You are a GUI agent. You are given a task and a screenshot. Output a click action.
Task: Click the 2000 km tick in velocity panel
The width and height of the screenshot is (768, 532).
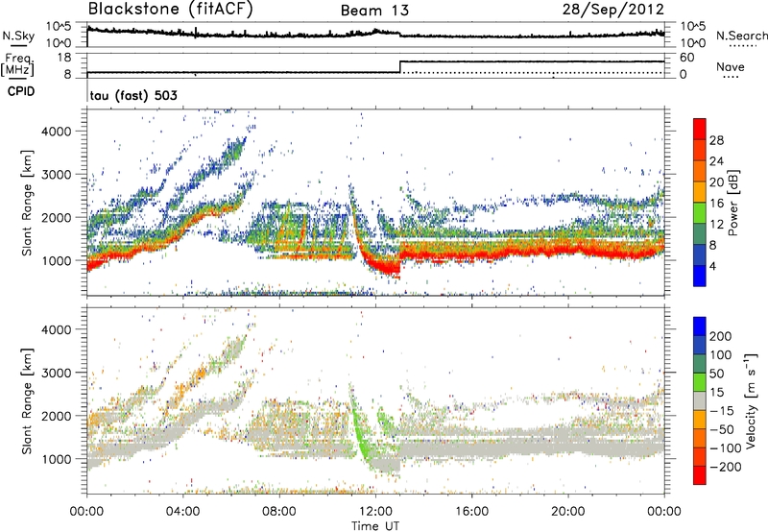pos(57,416)
